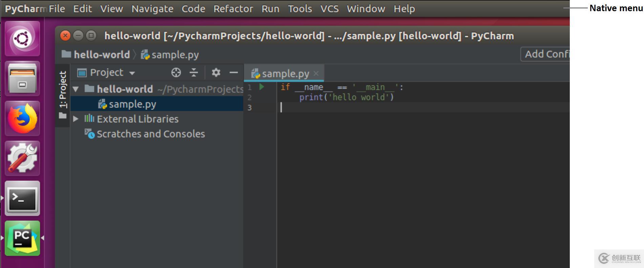Open the File menu
This screenshot has width=644, height=268.
click(57, 8)
